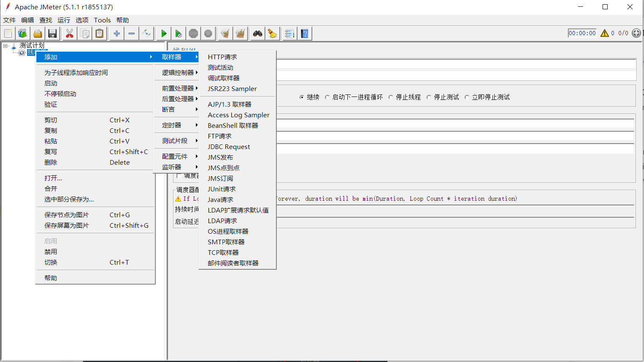Image resolution: width=644 pixels, height=362 pixels.
Task: Click the Shutdown toolbar icon
Action: pos(208,33)
